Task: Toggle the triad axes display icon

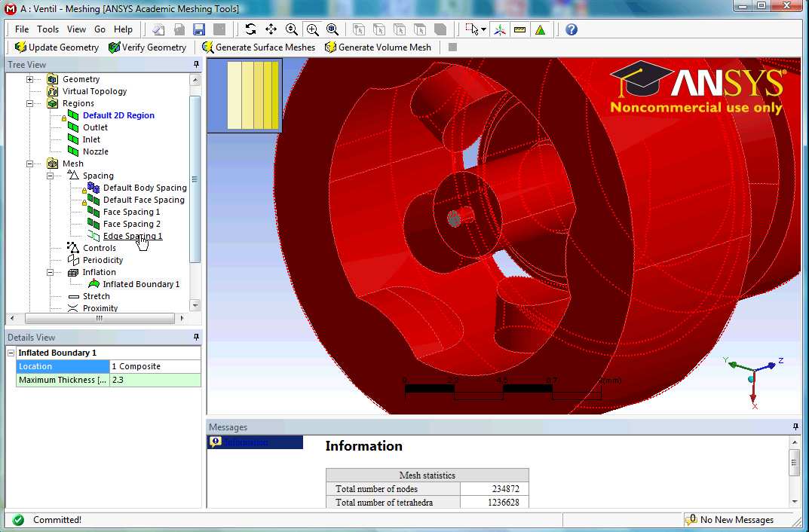Action: (499, 29)
